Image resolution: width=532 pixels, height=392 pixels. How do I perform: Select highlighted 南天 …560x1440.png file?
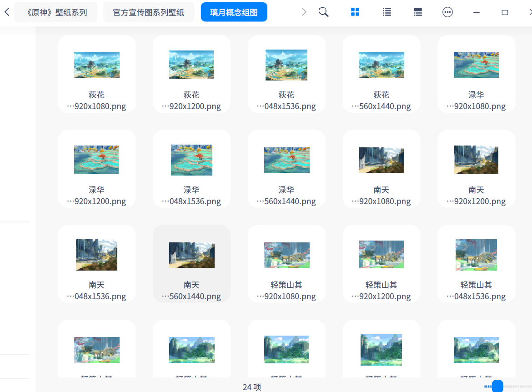pos(192,264)
